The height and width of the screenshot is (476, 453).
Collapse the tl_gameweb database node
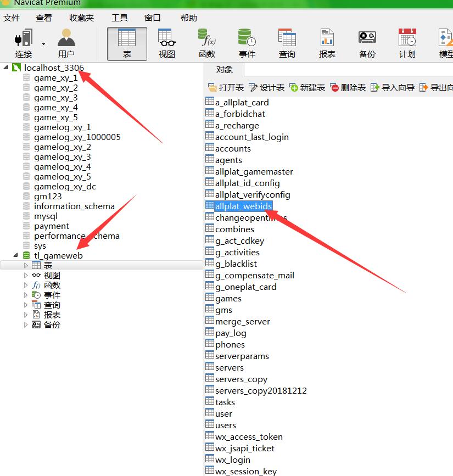coord(16,255)
